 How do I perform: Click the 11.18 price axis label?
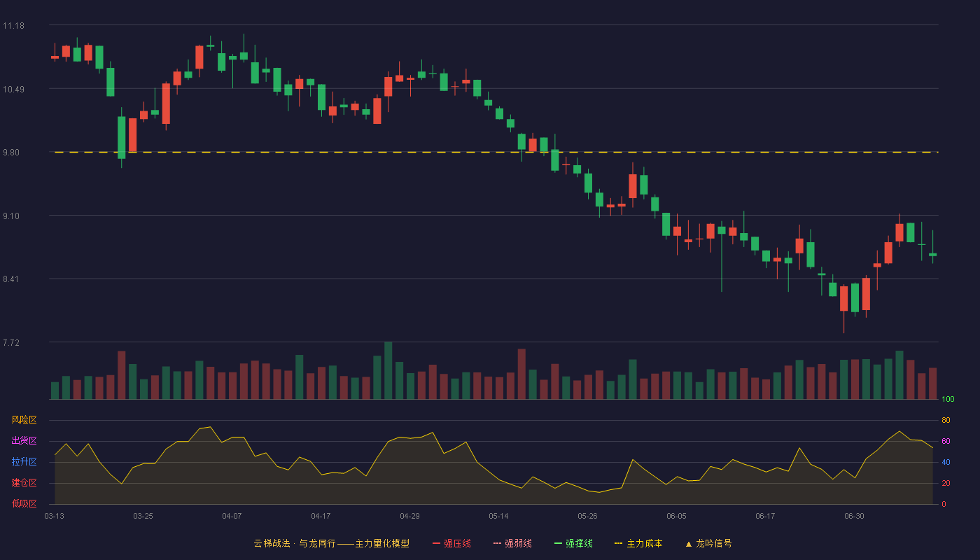coord(13,26)
